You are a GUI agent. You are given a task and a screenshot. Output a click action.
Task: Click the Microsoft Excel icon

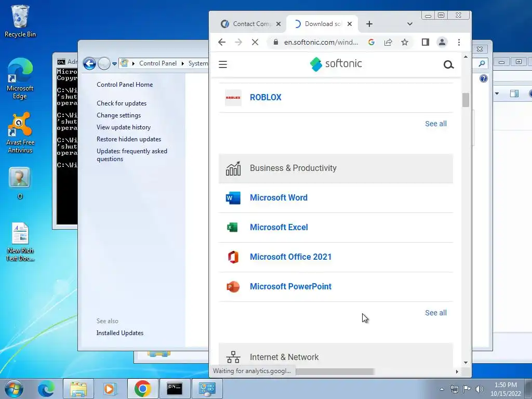(x=232, y=228)
